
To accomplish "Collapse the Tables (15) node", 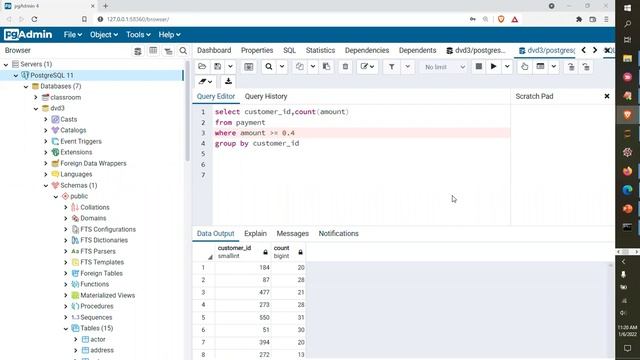I will (x=66, y=329).
